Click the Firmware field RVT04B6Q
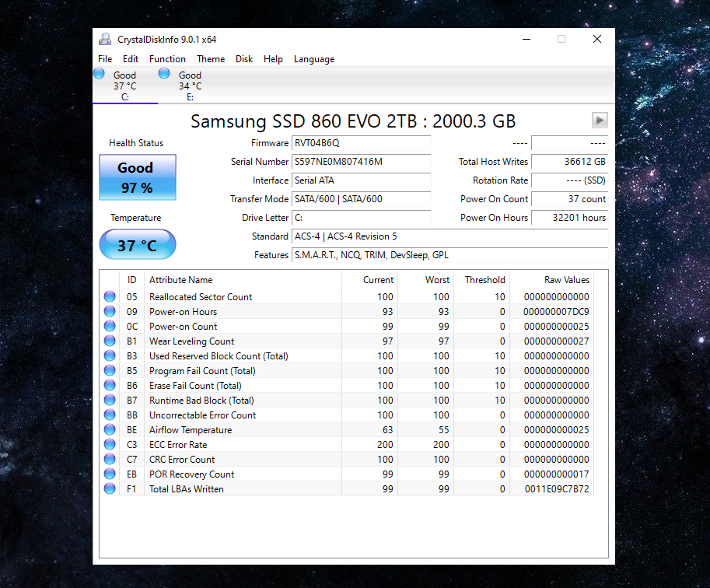 click(361, 143)
